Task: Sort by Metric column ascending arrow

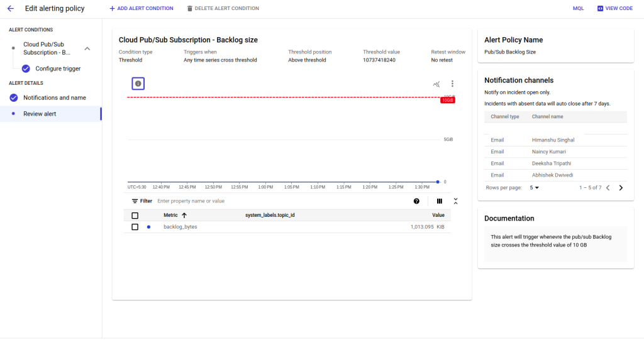Action: tap(184, 215)
